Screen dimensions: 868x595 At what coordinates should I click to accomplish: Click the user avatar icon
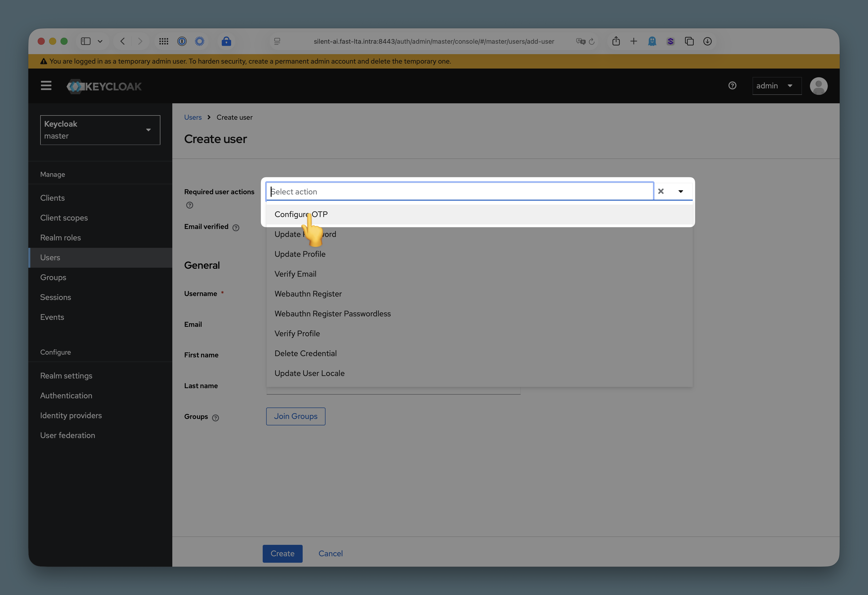[x=818, y=86]
